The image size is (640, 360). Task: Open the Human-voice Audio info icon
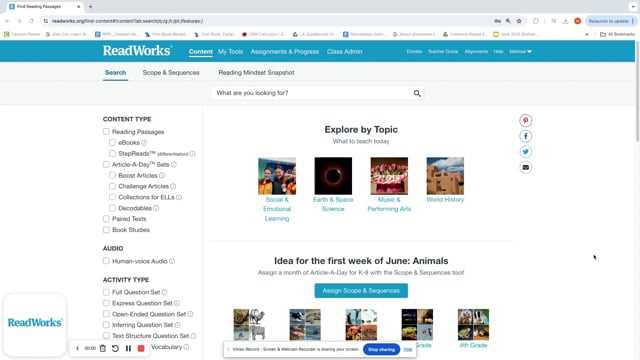tap(172, 261)
